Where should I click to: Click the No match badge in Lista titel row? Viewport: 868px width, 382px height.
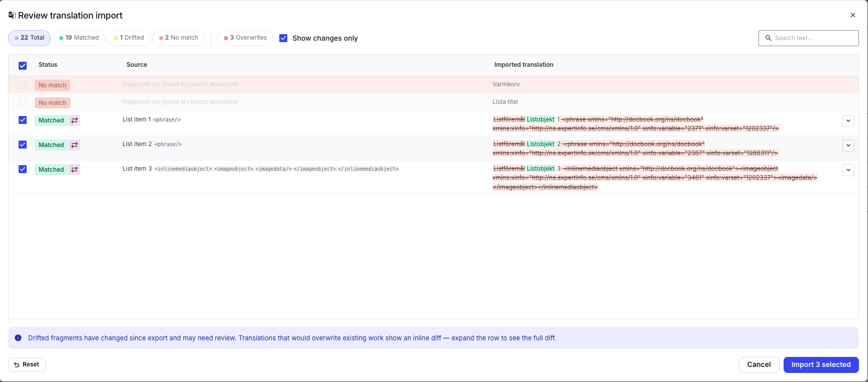click(52, 103)
